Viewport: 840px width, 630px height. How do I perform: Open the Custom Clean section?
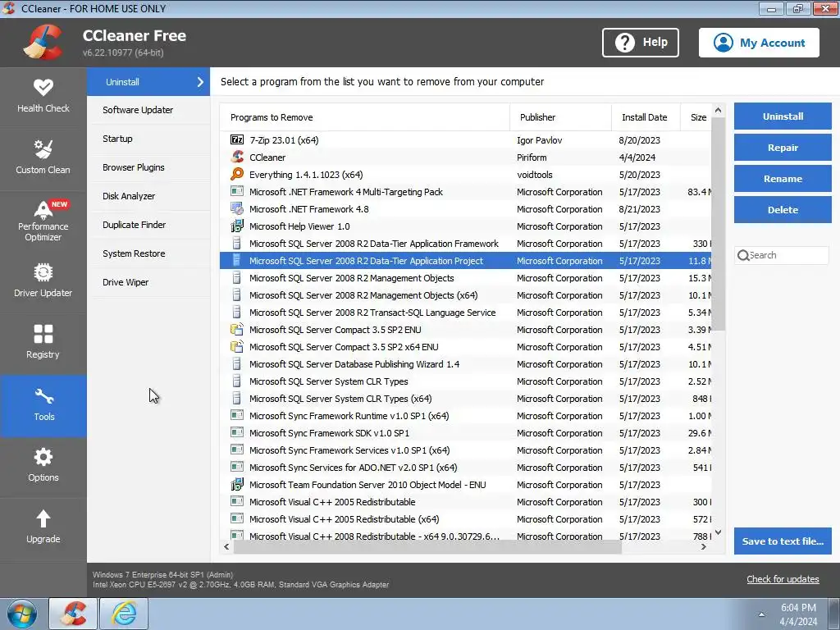pyautogui.click(x=43, y=158)
